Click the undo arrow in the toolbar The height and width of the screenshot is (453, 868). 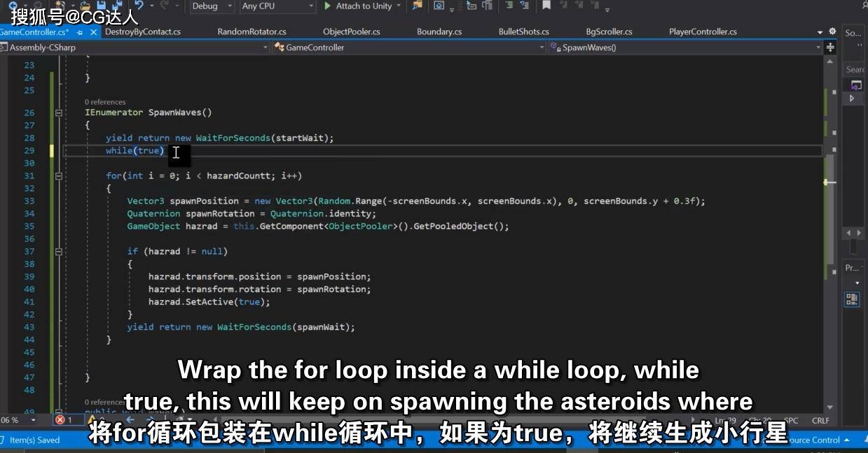[139, 6]
